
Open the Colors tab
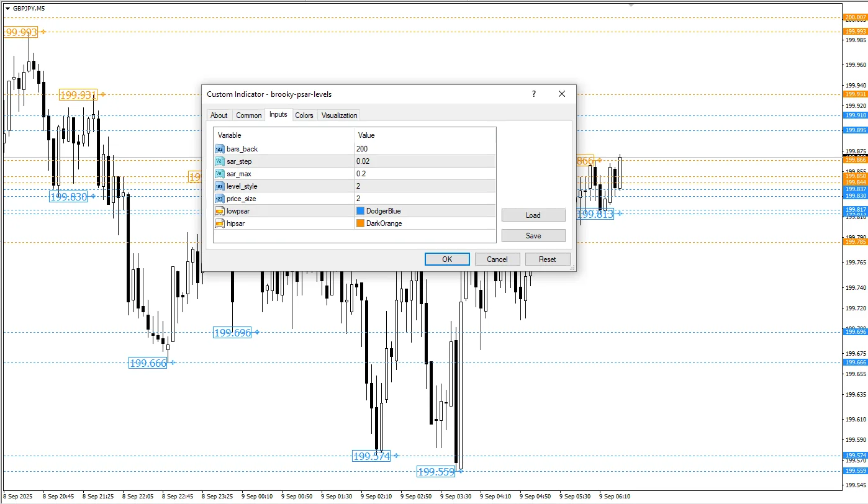[304, 115]
